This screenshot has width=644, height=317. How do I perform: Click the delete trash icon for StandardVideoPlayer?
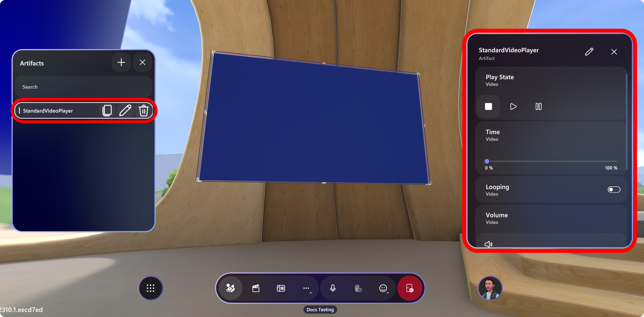pos(144,110)
